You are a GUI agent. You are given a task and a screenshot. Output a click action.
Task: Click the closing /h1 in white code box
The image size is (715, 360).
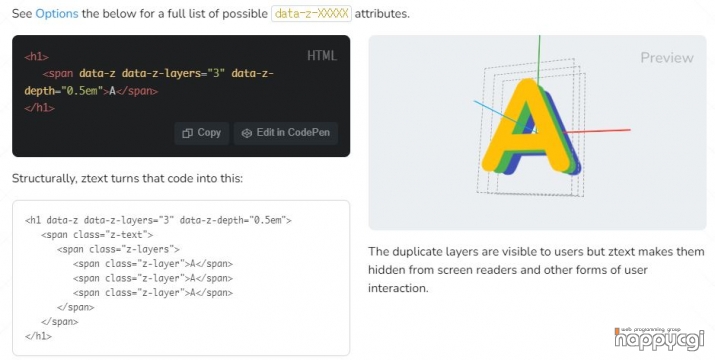[x=38, y=336]
